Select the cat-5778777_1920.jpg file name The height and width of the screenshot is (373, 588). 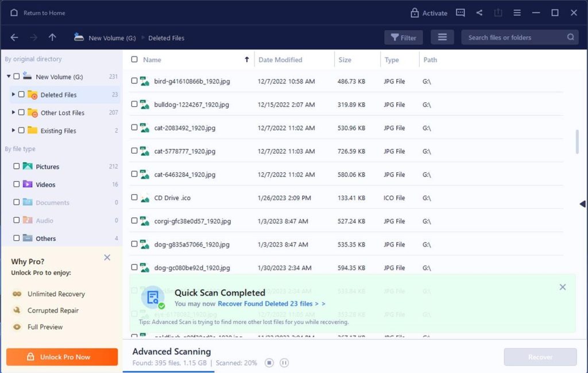(184, 151)
